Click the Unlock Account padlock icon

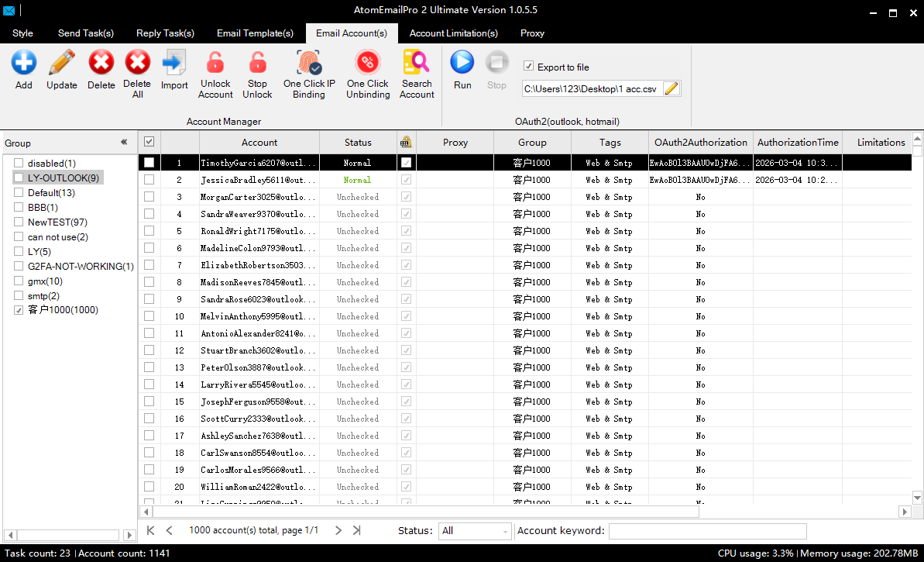(215, 62)
